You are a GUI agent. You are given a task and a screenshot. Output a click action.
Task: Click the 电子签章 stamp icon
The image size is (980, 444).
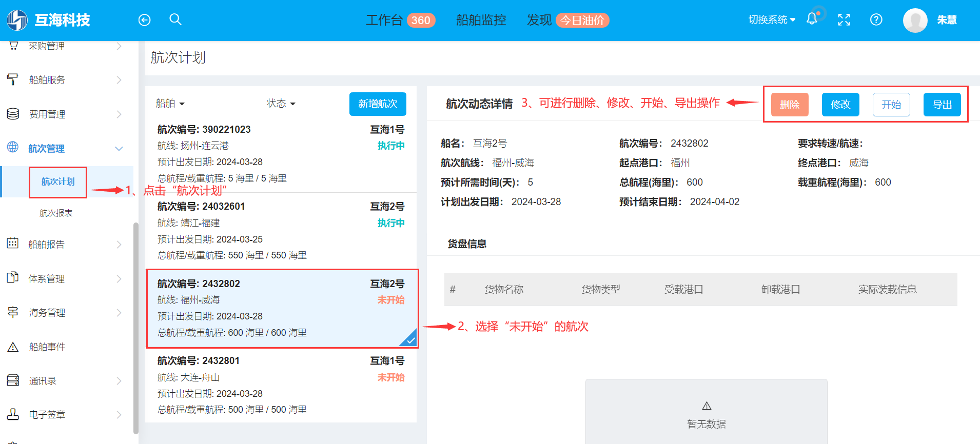(x=13, y=414)
